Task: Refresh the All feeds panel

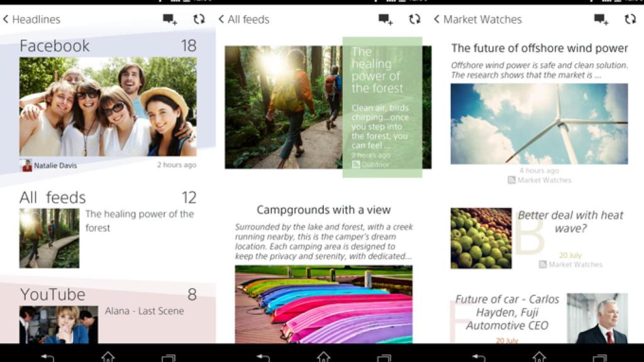Action: click(x=416, y=19)
